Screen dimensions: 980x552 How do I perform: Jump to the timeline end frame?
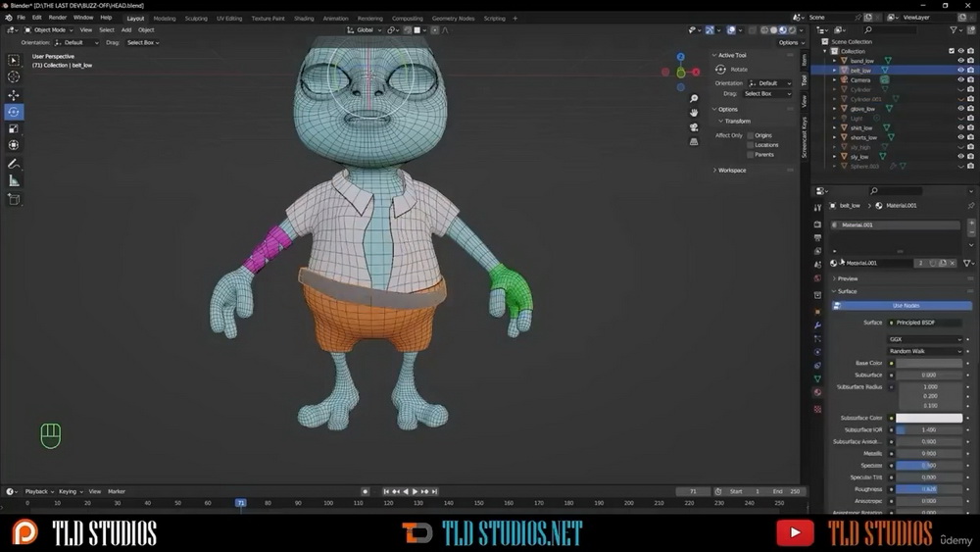point(434,491)
